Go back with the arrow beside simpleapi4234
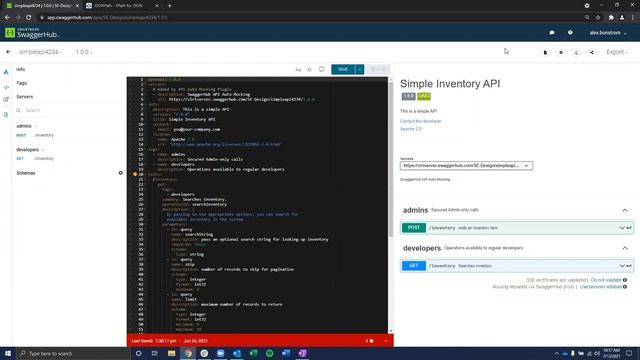This screenshot has width=640, height=360. 8,52
